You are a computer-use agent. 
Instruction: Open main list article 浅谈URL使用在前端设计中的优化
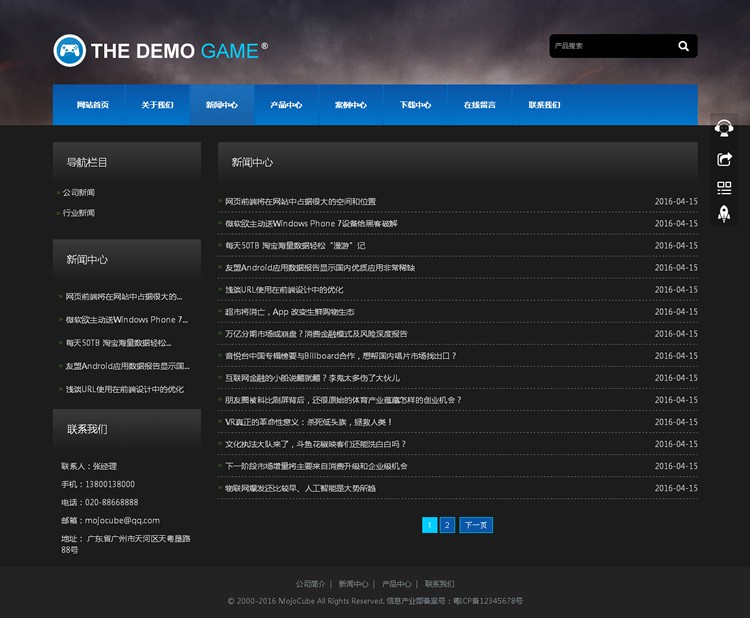pos(284,290)
